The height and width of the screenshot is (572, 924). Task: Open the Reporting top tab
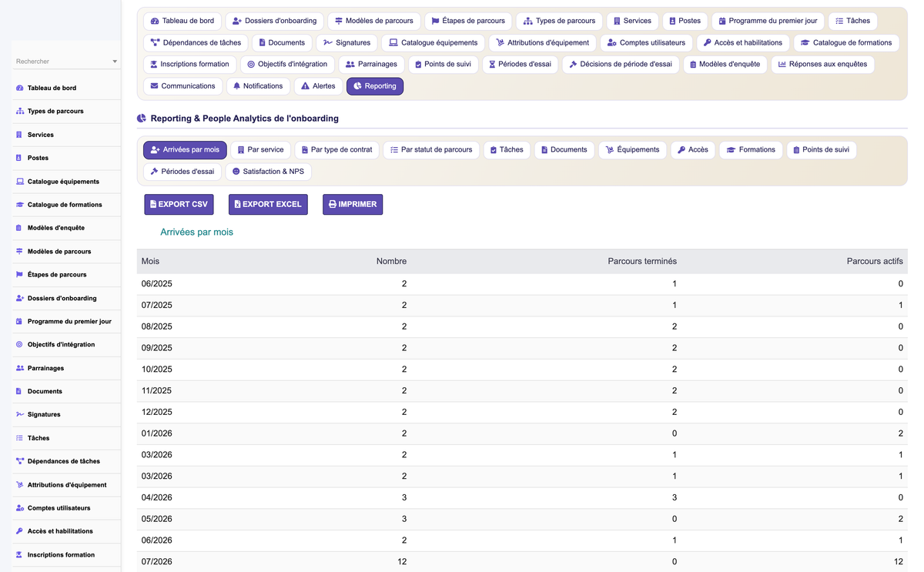pyautogui.click(x=375, y=86)
